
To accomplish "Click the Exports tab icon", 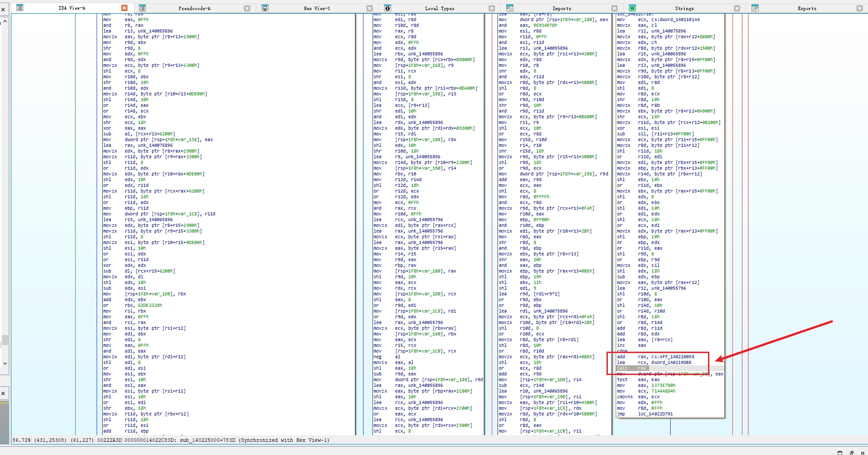I will [755, 8].
